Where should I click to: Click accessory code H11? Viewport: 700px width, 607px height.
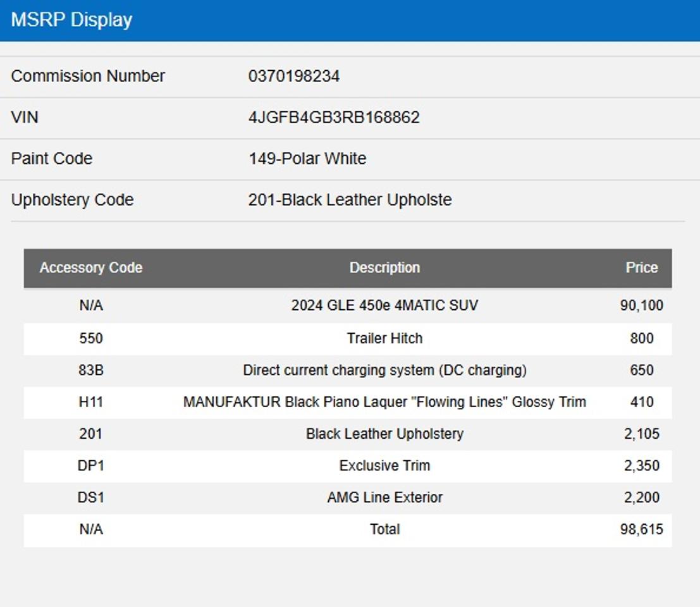coord(90,402)
